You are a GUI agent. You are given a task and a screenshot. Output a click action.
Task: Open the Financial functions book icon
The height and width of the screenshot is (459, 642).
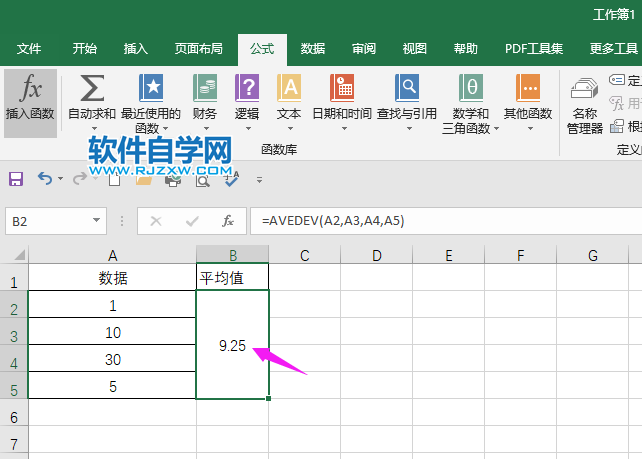click(205, 88)
